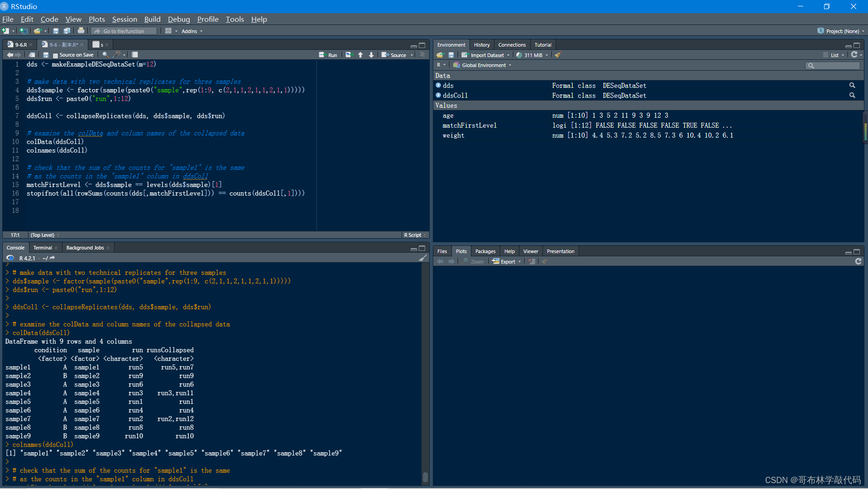Click Go to file/function search box
Image resolution: width=868 pixels, height=489 pixels.
pos(124,31)
